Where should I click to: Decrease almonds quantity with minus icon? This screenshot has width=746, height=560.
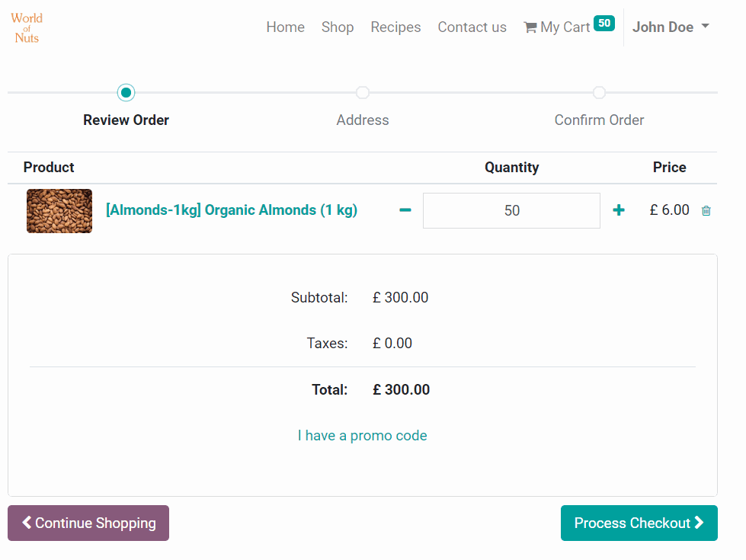(405, 210)
